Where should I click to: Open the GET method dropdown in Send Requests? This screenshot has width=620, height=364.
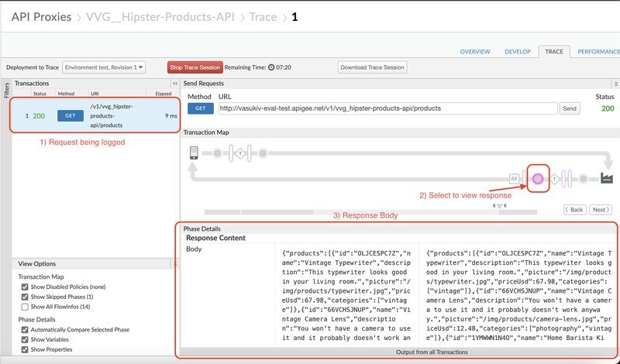tap(201, 108)
